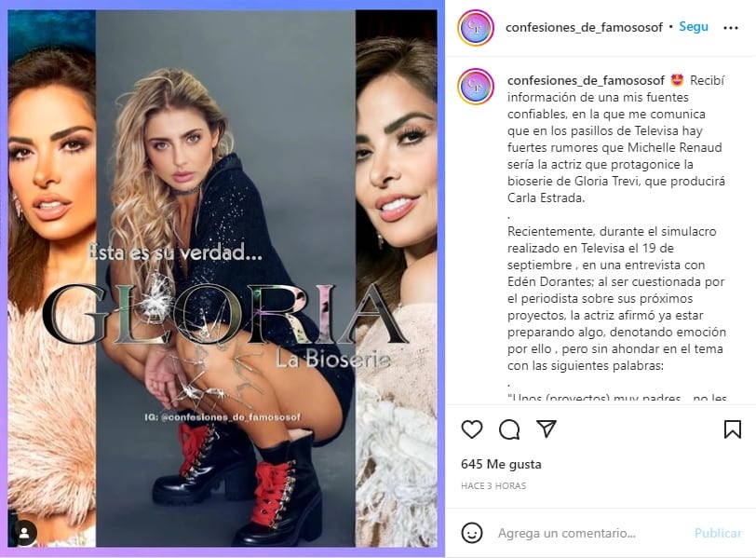Image resolution: width=756 pixels, height=558 pixels.
Task: Open caption profile avatar next to text
Action: (x=476, y=87)
